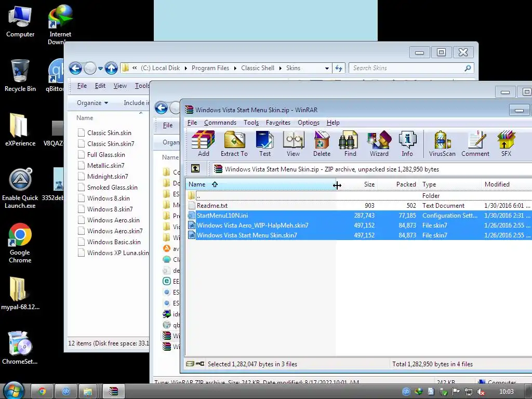Open Google Chrome desktop shortcut

click(x=20, y=243)
